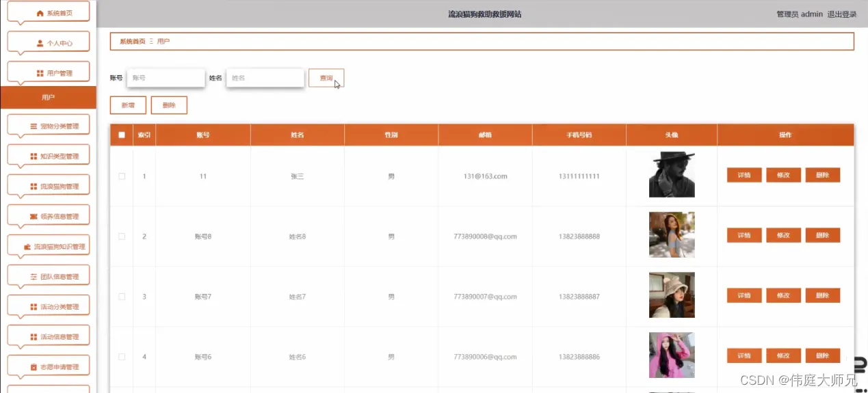Open the 用户 submenu item
The image size is (868, 393).
click(x=48, y=97)
